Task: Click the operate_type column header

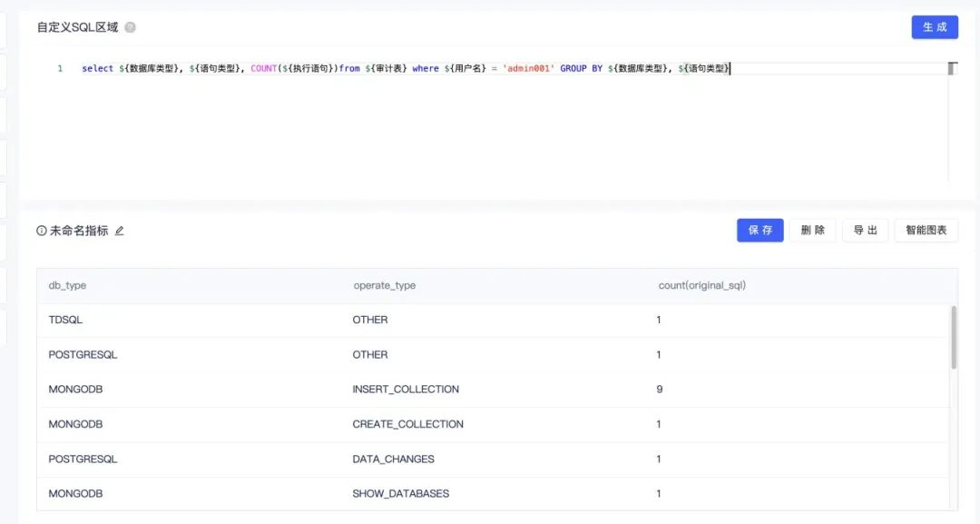Action: [x=384, y=285]
